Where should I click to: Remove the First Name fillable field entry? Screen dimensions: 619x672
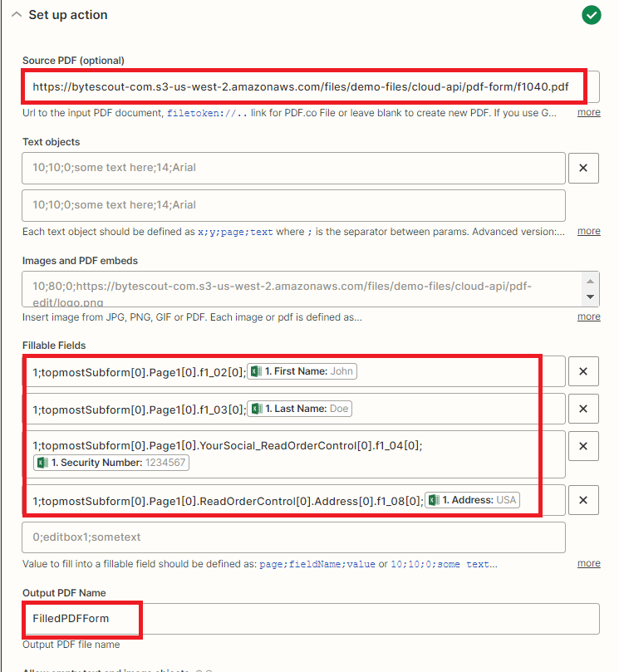tap(582, 371)
